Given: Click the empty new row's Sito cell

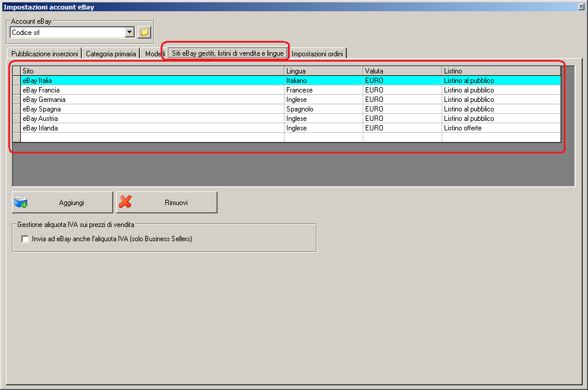Looking at the screenshot, I should [152, 138].
